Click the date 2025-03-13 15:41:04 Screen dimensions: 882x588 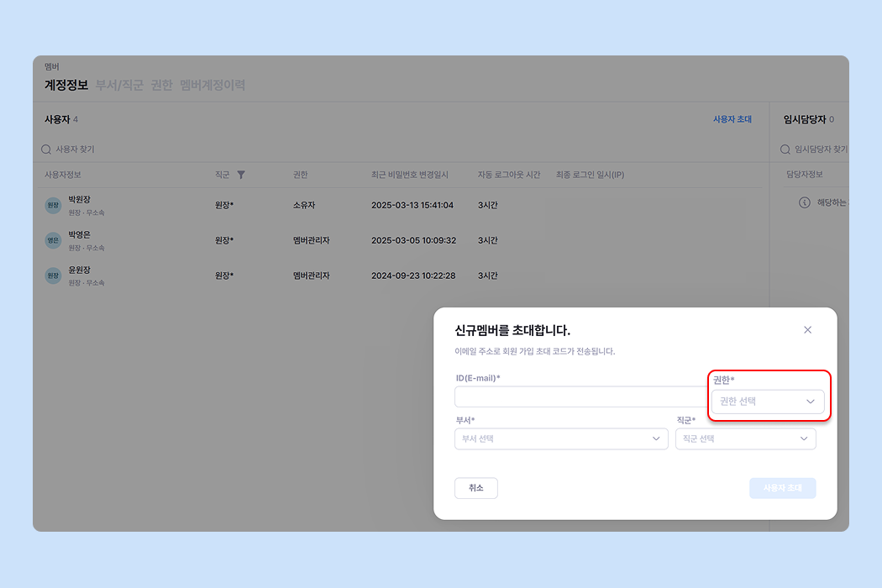tap(412, 205)
